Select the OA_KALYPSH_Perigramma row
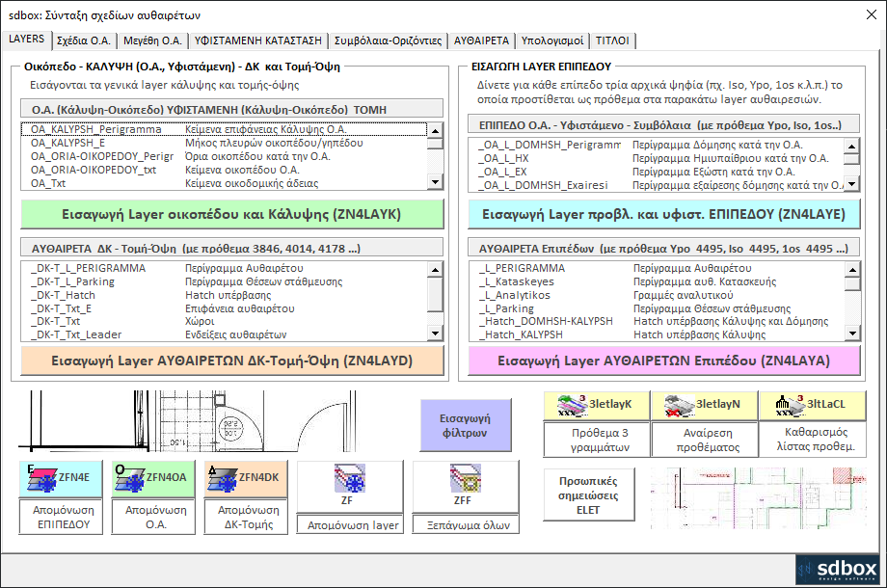The image size is (887, 588). point(224,129)
